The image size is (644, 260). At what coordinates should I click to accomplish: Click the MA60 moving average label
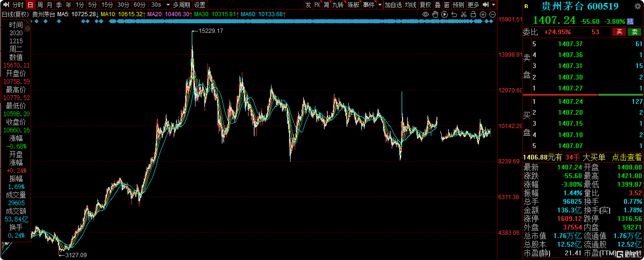(263, 14)
